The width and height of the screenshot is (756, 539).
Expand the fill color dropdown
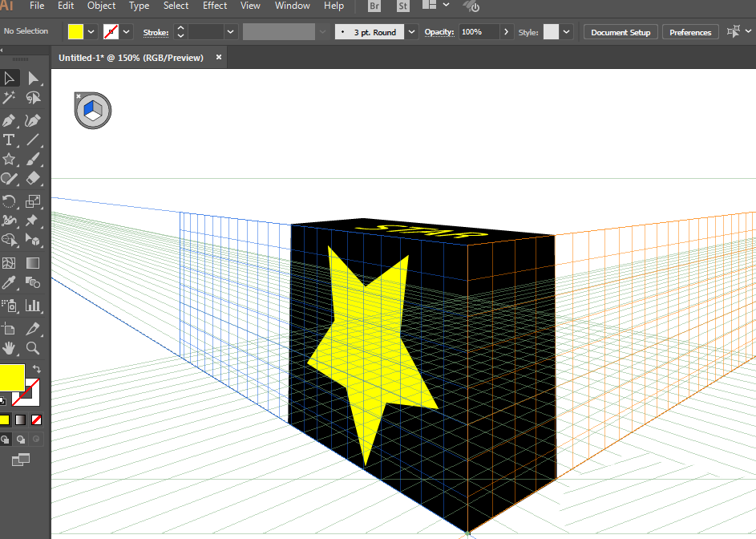tap(91, 32)
